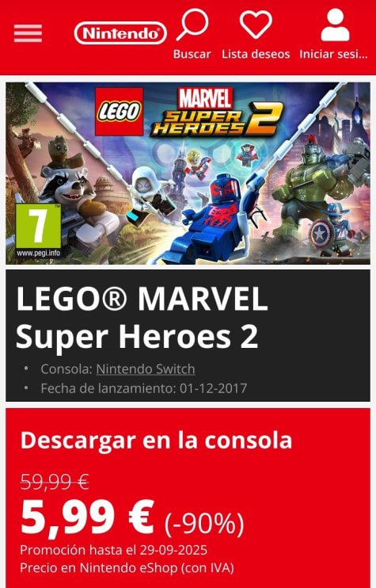Click the Descargar en la consola heading
This screenshot has height=588, width=376.
pos(156,441)
